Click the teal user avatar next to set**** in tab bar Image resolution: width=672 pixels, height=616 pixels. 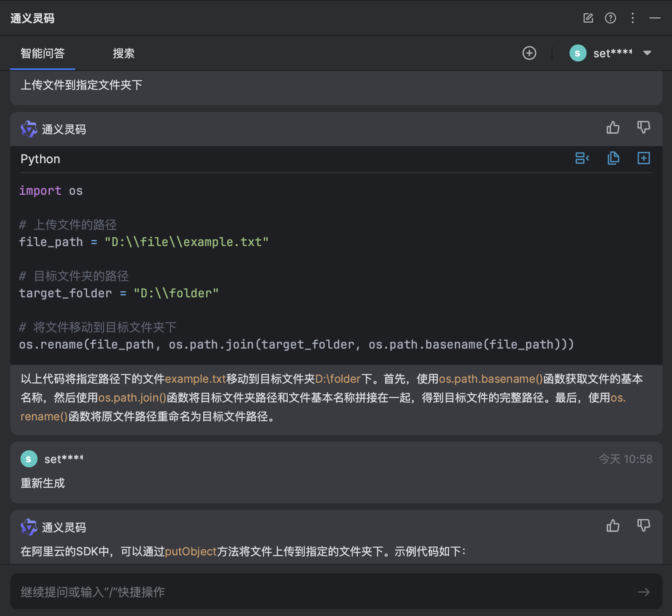[x=578, y=53]
